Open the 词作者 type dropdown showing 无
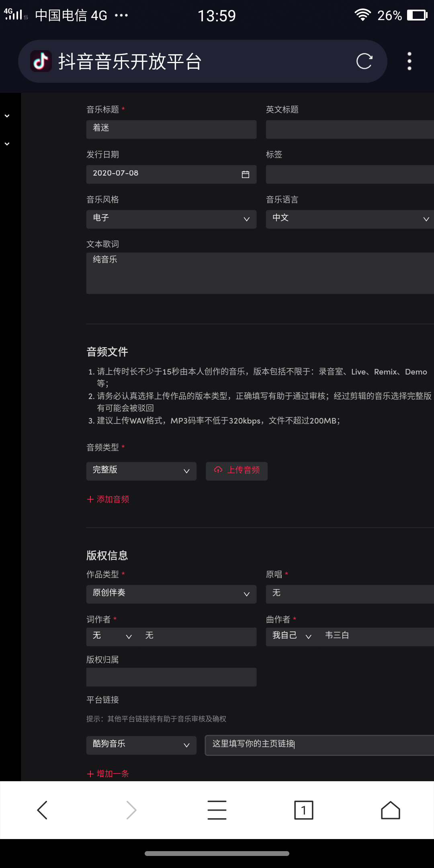This screenshot has width=434, height=868. [112, 637]
